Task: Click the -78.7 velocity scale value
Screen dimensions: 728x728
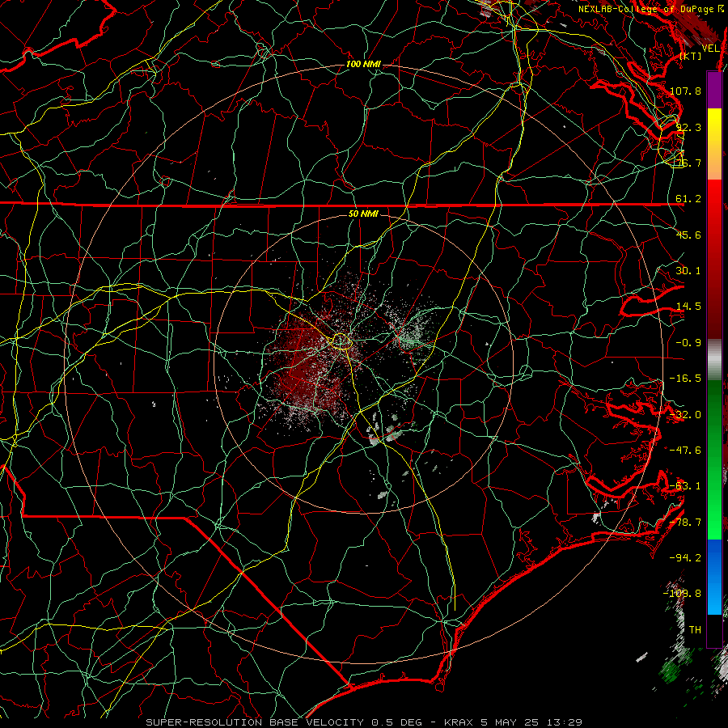Action: tap(685, 523)
